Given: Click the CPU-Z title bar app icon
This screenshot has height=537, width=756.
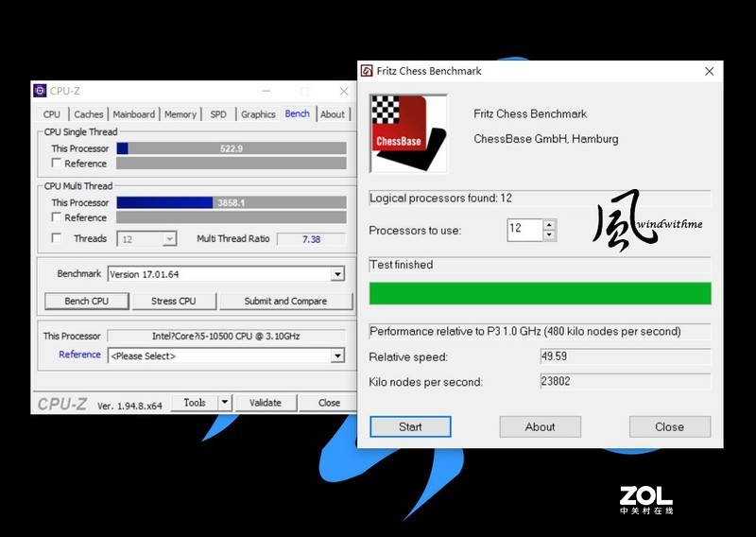Looking at the screenshot, I should pos(40,91).
